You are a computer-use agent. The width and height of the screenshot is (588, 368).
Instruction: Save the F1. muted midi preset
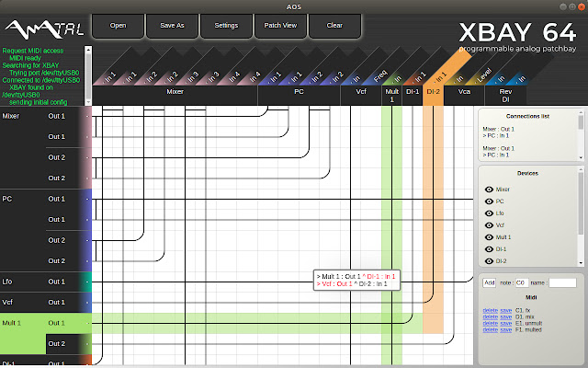click(506, 329)
